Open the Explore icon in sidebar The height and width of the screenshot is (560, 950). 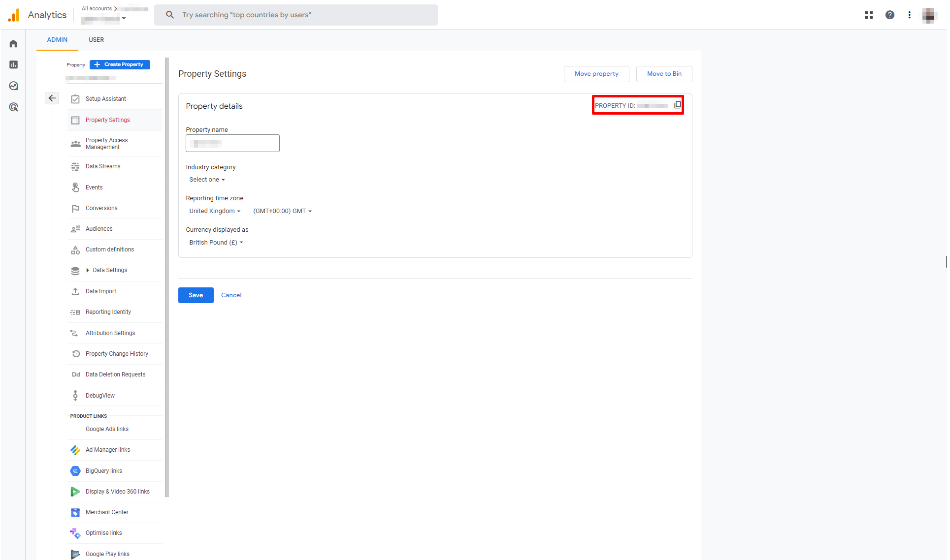[x=13, y=86]
